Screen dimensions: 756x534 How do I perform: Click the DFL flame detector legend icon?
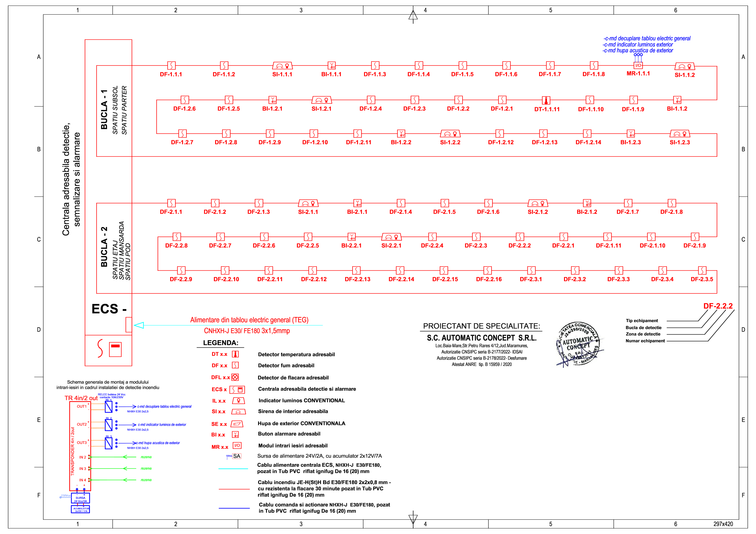click(x=235, y=377)
